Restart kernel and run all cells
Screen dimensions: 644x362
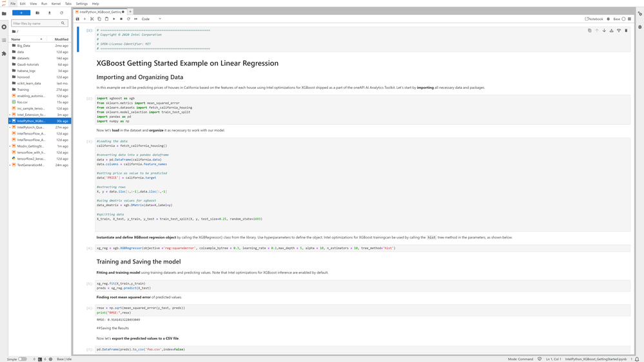(136, 19)
